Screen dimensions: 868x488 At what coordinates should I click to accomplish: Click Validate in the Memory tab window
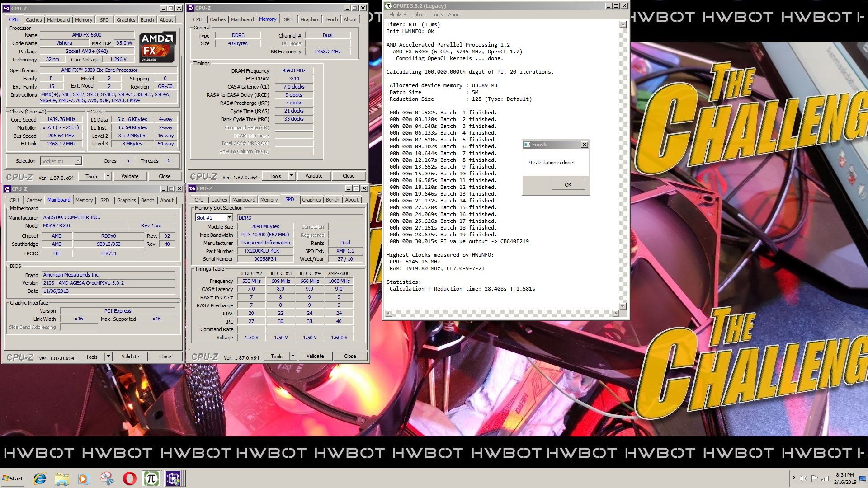tap(314, 176)
